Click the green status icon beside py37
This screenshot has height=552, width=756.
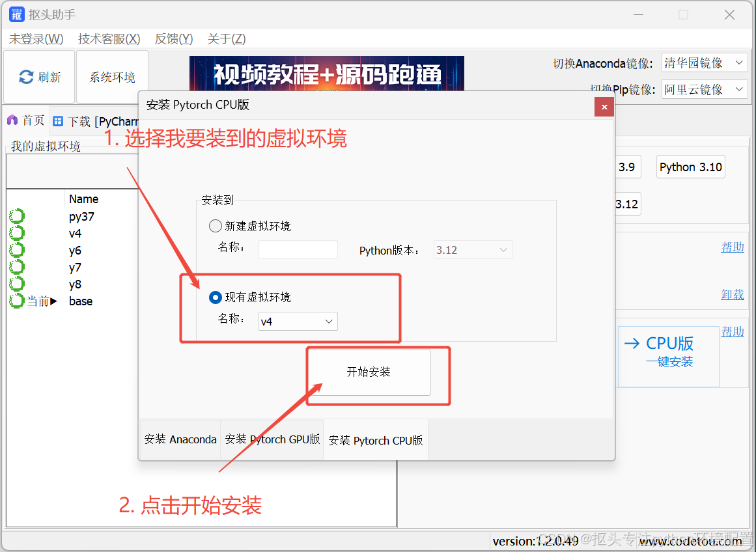17,215
